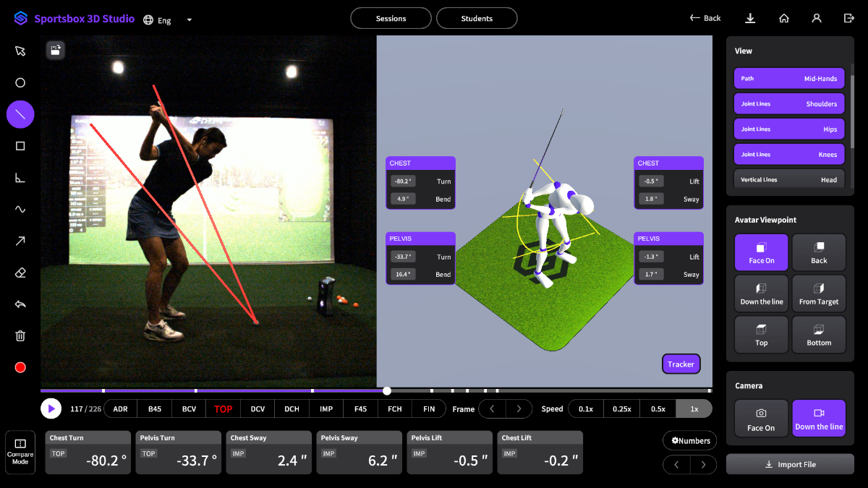
Task: Toggle Path Mid-Hands view option
Action: pos(789,78)
